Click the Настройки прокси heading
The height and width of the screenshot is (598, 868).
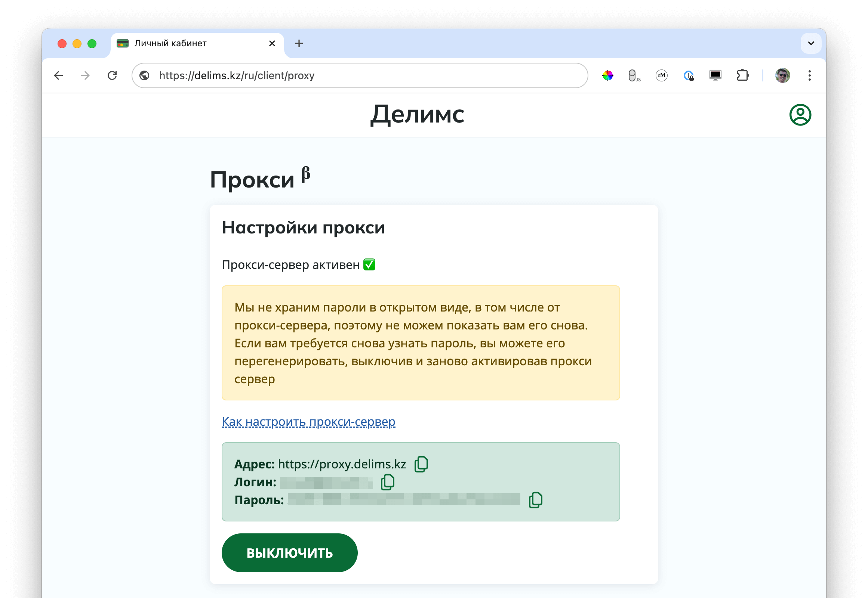[303, 227]
